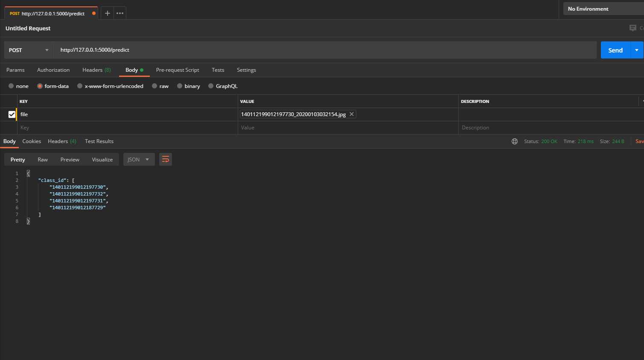Click the attached jpg file name
644x360 pixels.
click(294, 114)
